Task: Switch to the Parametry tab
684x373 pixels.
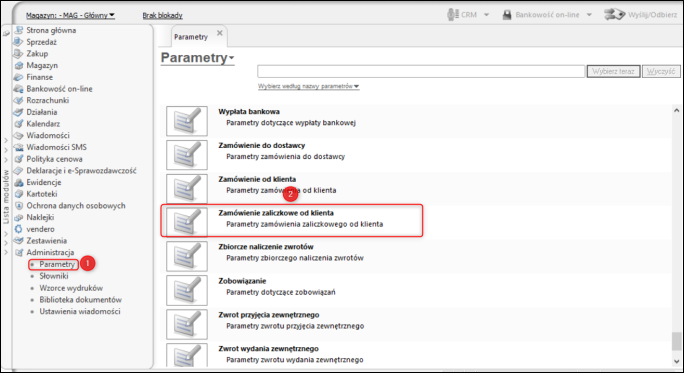Action: (191, 37)
